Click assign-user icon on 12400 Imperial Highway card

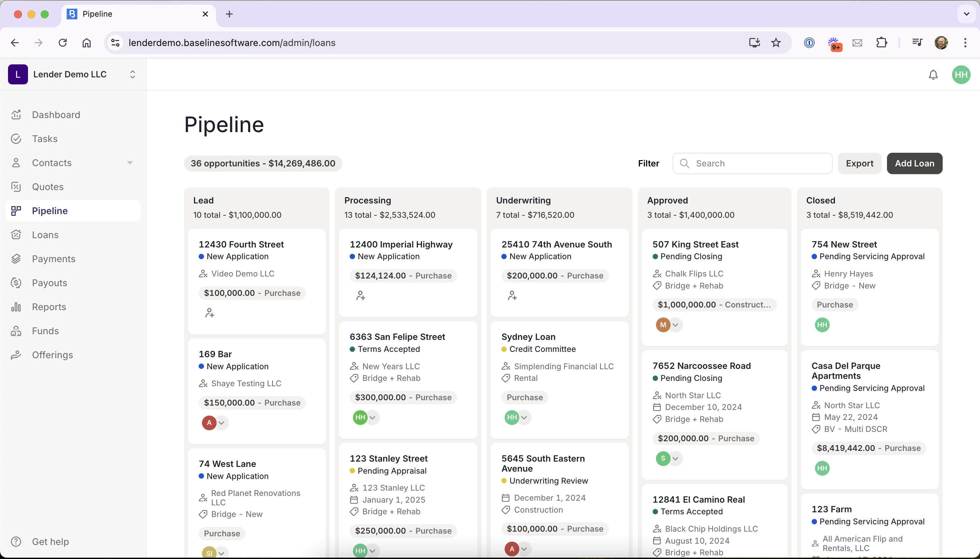tap(360, 295)
